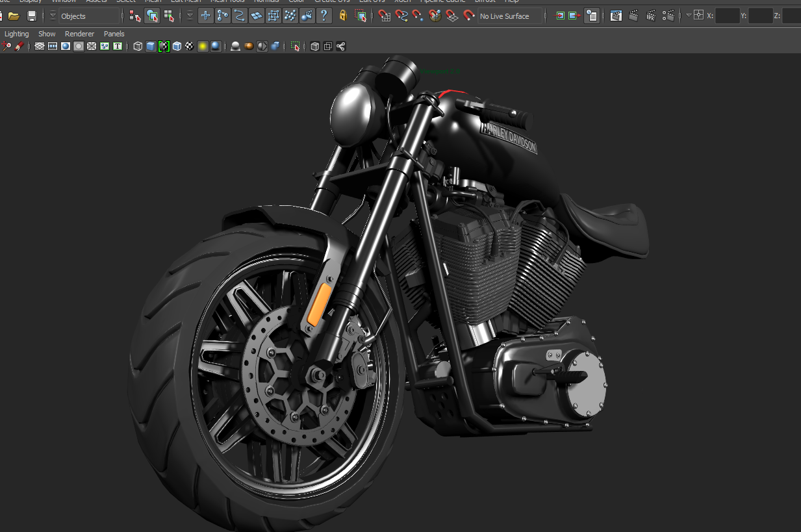Screen dimensions: 801x532
Task: Open the Objects selection mode dropdown
Action: point(89,16)
